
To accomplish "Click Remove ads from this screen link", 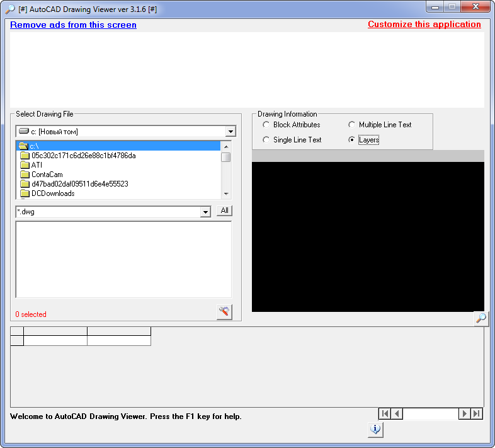I will (73, 25).
